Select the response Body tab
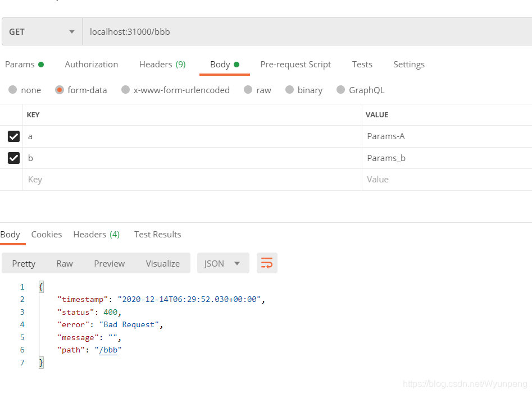Screen dimensions: 532x394 [x=10, y=235]
